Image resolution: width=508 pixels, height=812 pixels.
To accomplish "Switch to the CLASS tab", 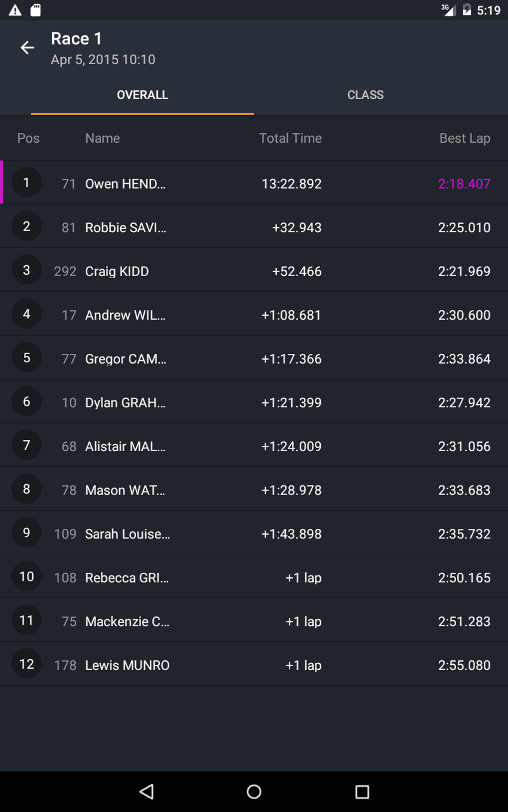I will (x=365, y=95).
